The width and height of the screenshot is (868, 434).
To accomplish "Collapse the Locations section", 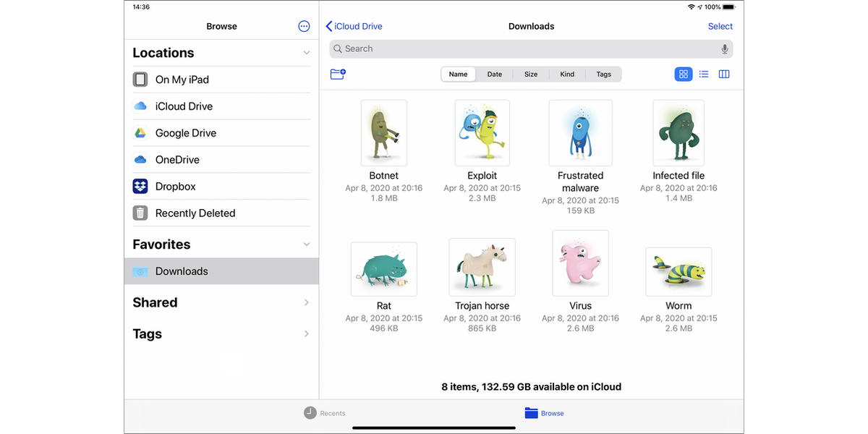I will point(307,53).
